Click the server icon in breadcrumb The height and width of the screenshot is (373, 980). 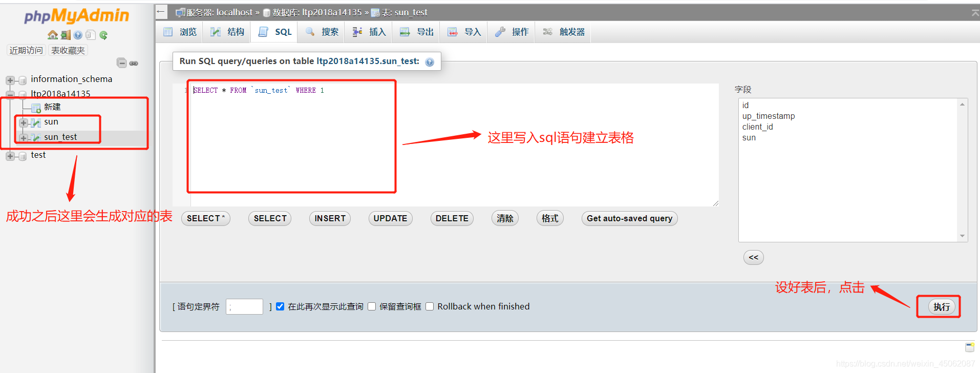click(x=180, y=12)
